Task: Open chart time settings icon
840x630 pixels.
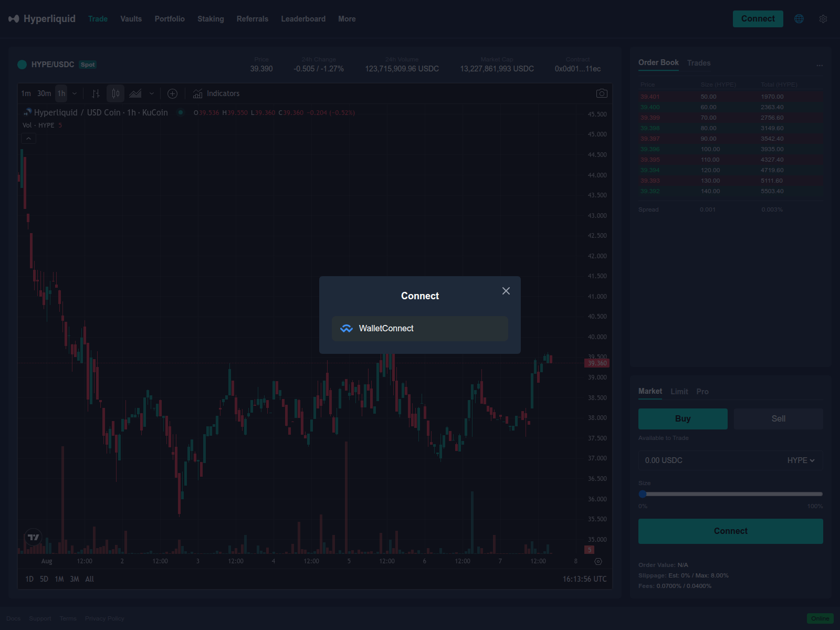Action: pyautogui.click(x=598, y=561)
